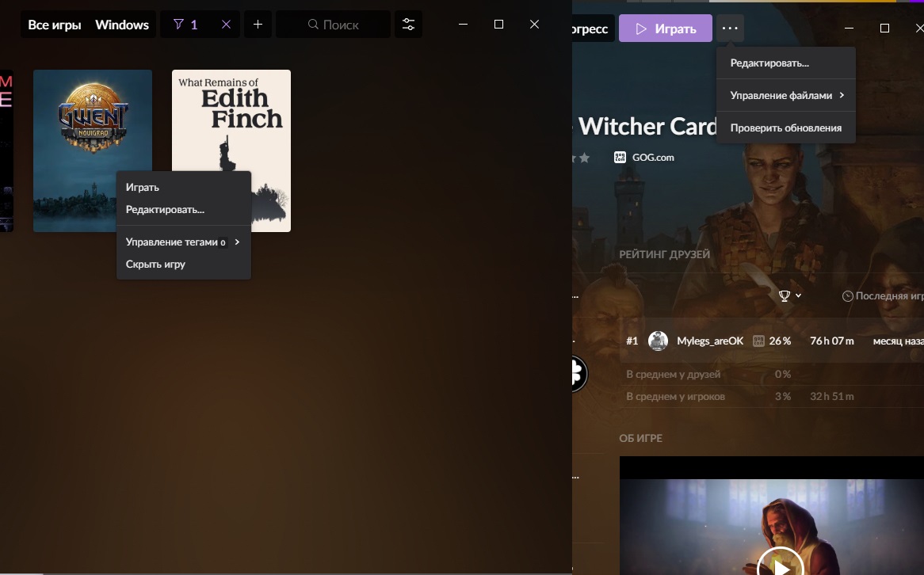The image size is (924, 575).
Task: Click 'В среднем у друзей' row label
Action: point(673,374)
